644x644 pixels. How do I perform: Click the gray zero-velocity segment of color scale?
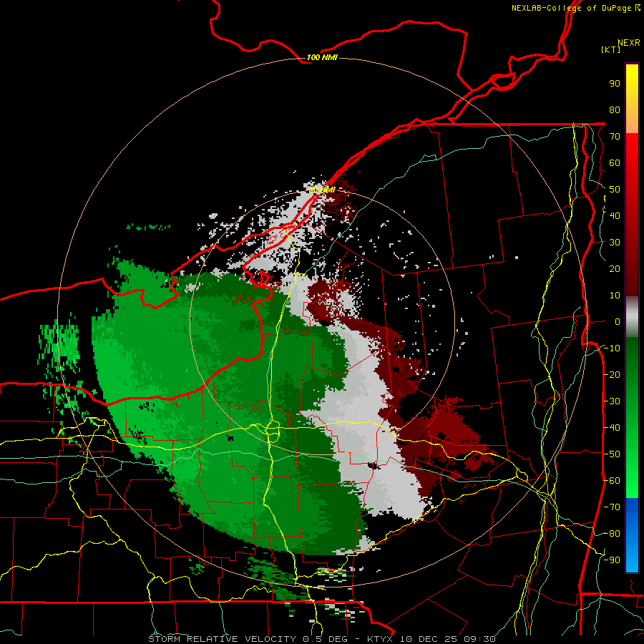[x=632, y=317]
